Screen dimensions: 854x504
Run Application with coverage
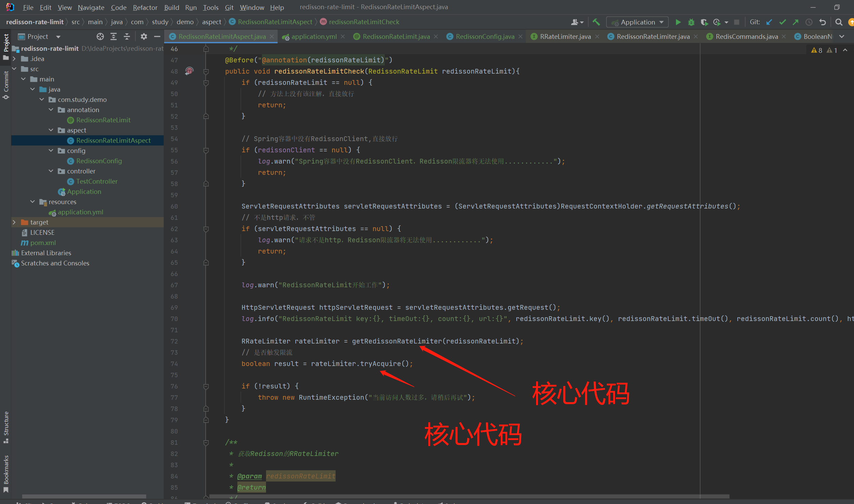704,22
